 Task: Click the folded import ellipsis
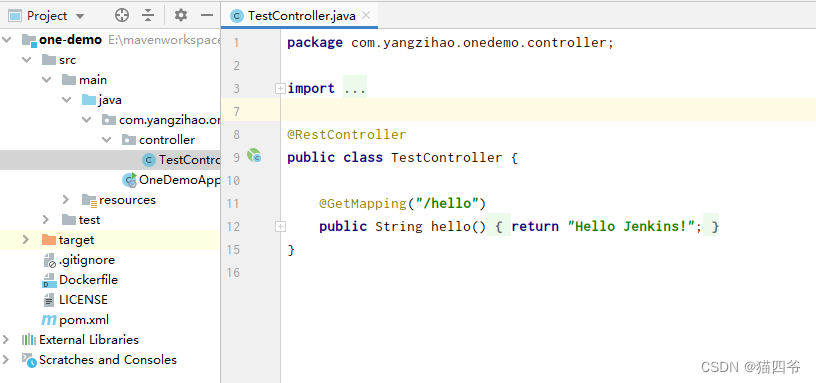tap(355, 88)
